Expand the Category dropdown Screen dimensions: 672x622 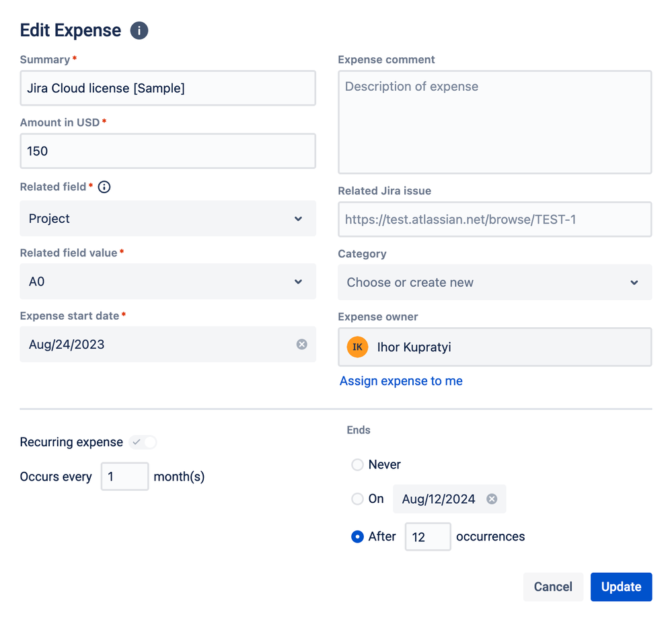tap(495, 282)
